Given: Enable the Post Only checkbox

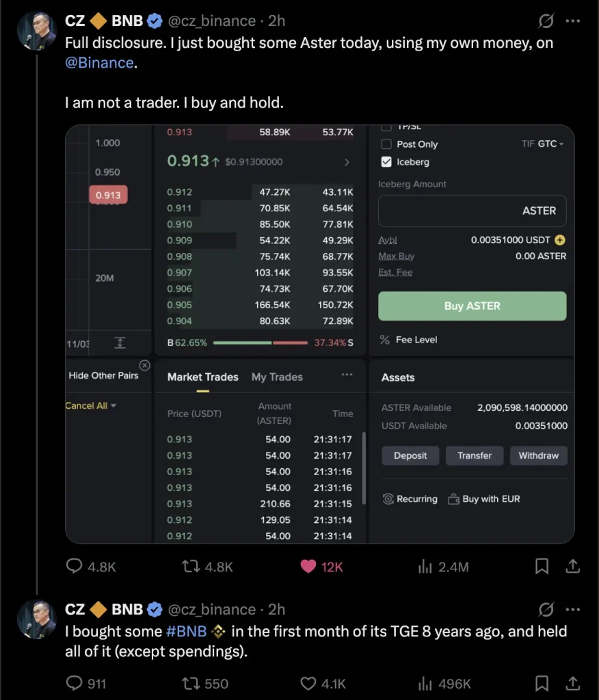Looking at the screenshot, I should (x=386, y=144).
